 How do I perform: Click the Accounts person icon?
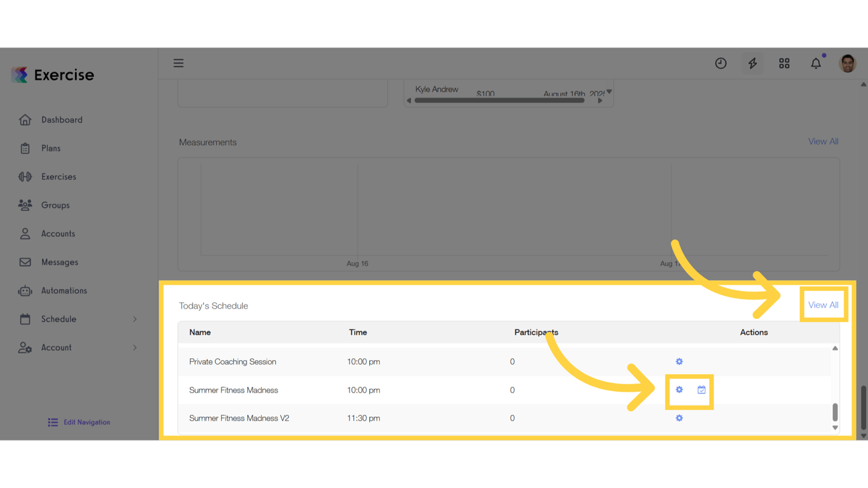point(25,234)
